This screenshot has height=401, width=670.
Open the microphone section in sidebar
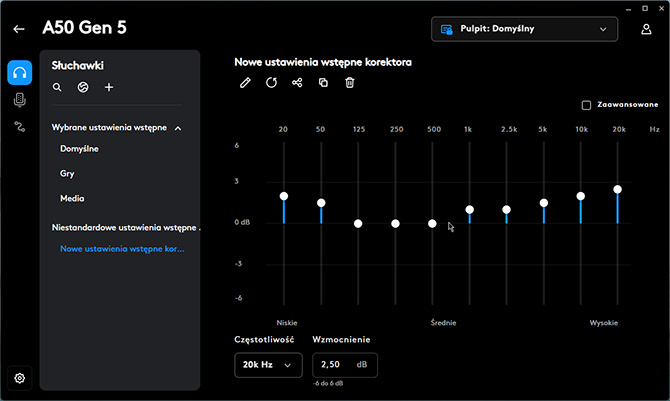20,100
